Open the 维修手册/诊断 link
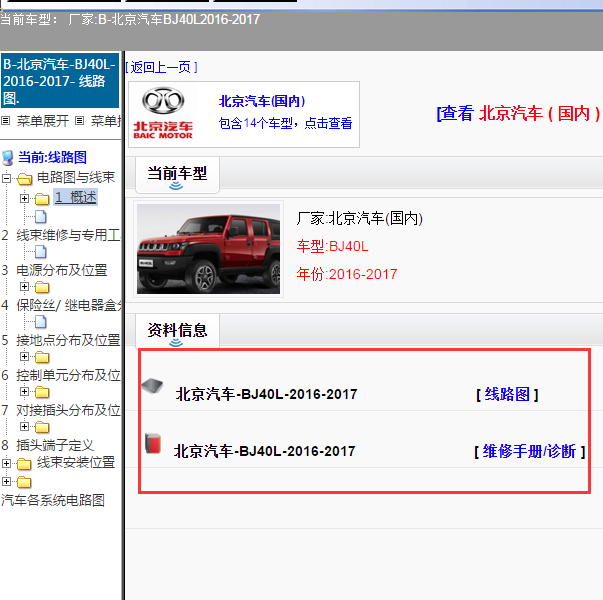This screenshot has height=600, width=603. 530,452
